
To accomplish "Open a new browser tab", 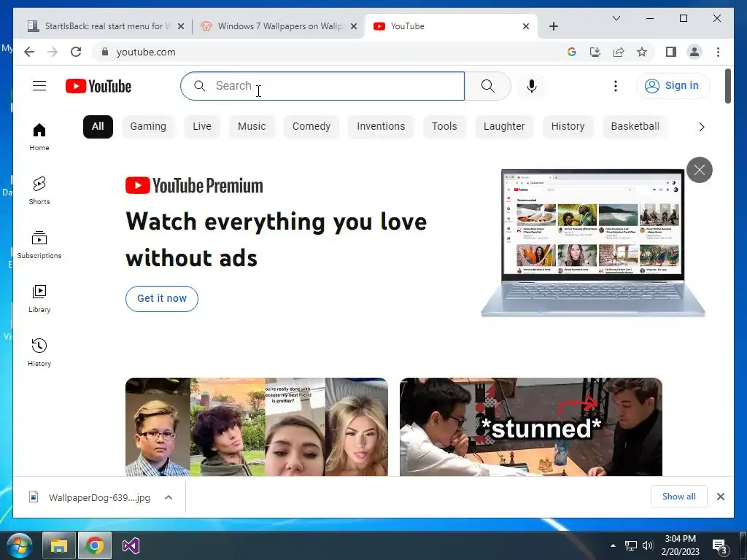I will tap(553, 26).
